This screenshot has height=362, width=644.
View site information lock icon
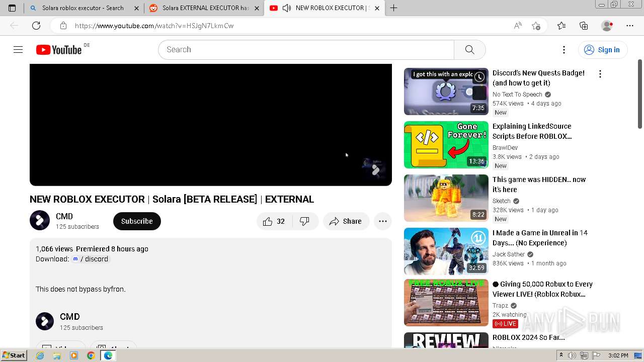point(63,26)
